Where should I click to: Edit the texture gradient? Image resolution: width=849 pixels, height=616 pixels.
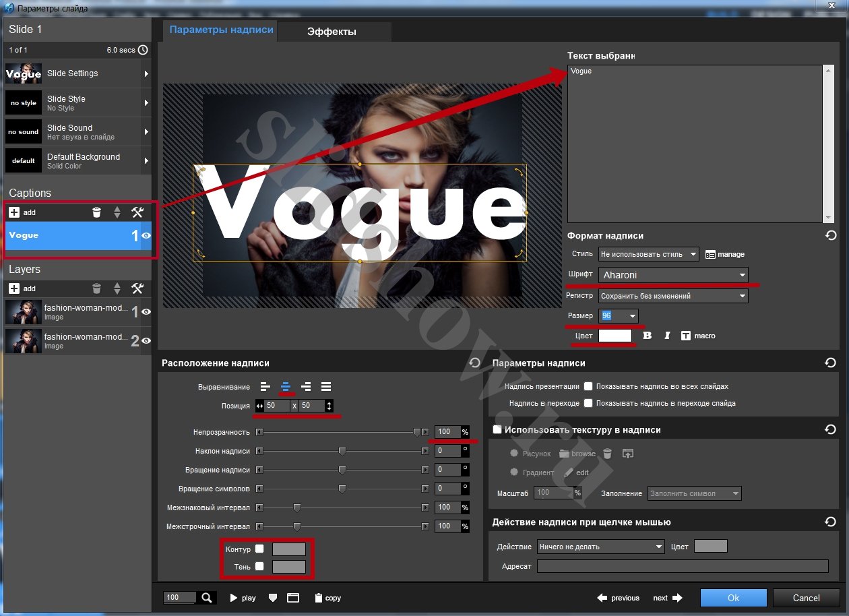(x=576, y=472)
